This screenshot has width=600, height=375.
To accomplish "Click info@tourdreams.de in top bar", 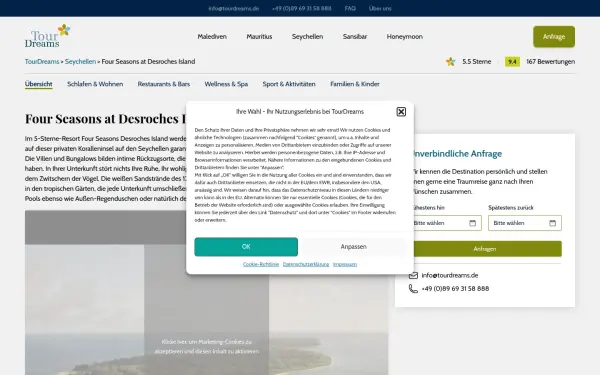I will click(x=233, y=8).
